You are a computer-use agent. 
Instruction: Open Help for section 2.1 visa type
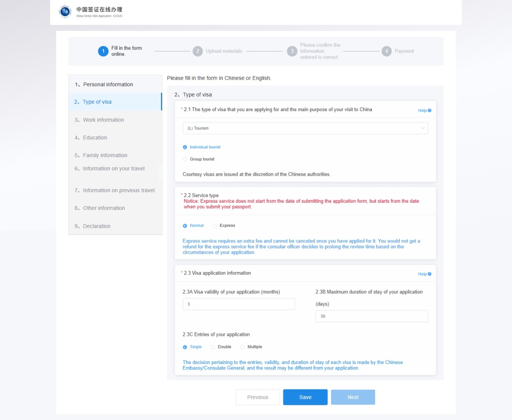(424, 111)
